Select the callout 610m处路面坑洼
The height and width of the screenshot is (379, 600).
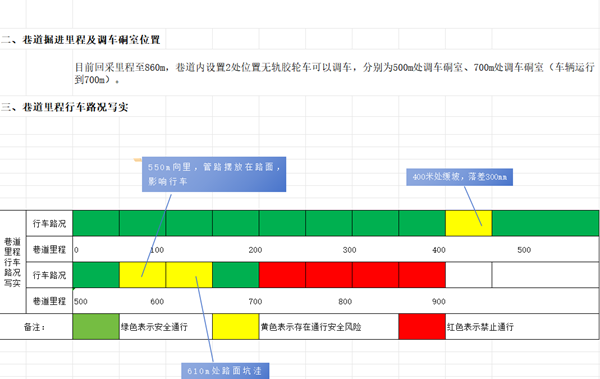(225, 371)
